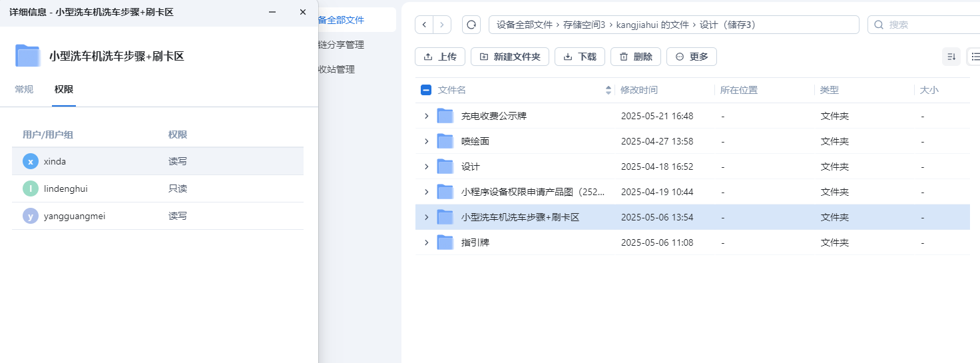Image resolution: width=980 pixels, height=363 pixels.
Task: Go to 存储空间3 in breadcrumb
Action: 584,25
